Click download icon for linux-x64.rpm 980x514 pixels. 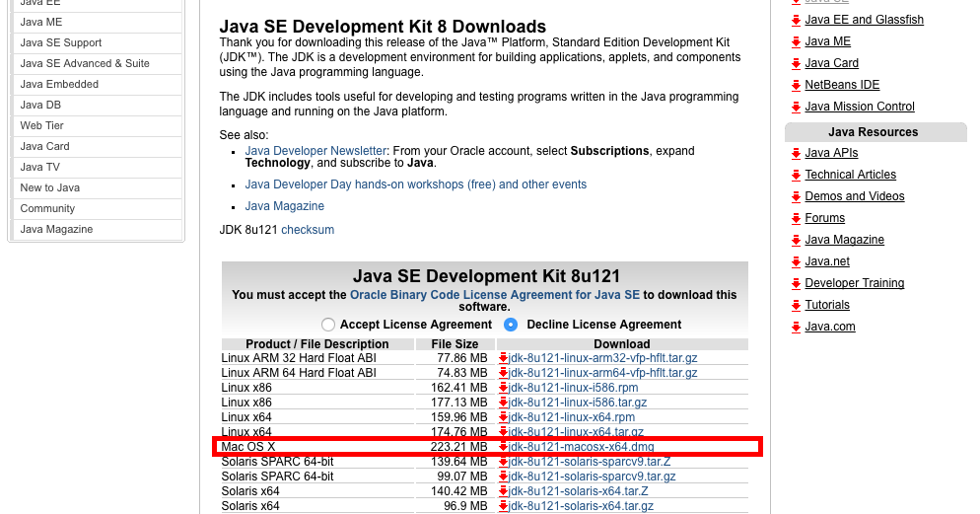click(x=503, y=417)
